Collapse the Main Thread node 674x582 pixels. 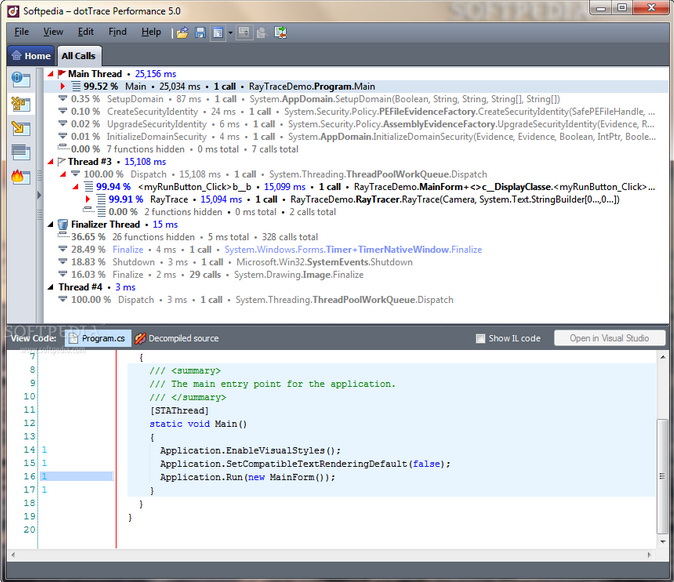(x=50, y=74)
